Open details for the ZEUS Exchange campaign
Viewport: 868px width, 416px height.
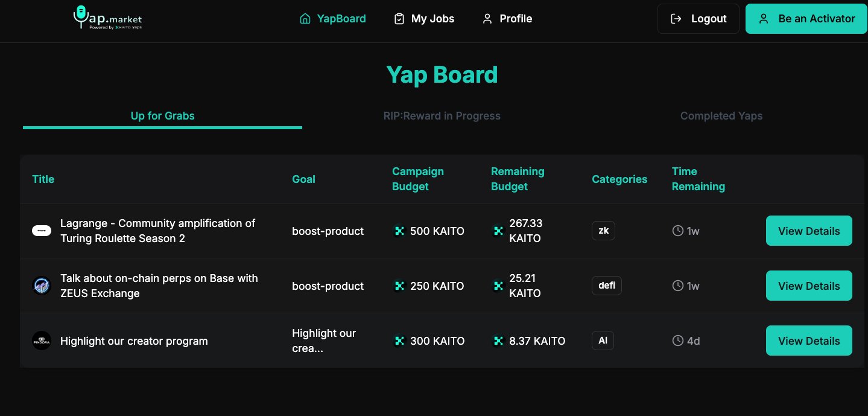[x=809, y=286]
